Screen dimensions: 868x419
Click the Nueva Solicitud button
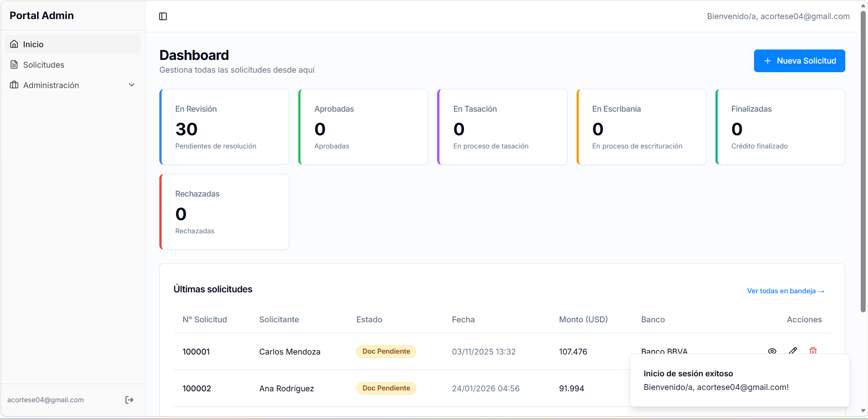coord(799,60)
